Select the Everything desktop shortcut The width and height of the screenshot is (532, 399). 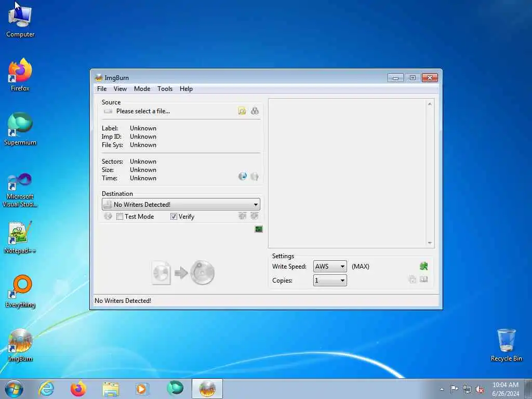click(x=20, y=291)
